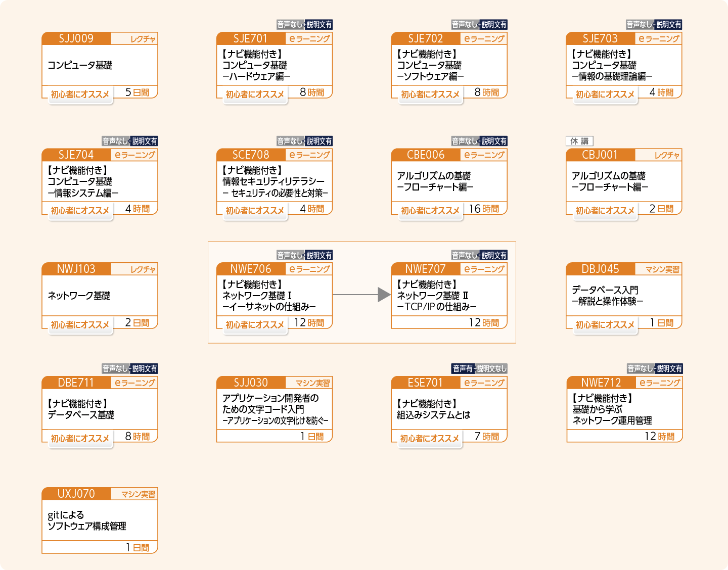Open the SJE702 ソフトウェア編 course title

point(430,65)
